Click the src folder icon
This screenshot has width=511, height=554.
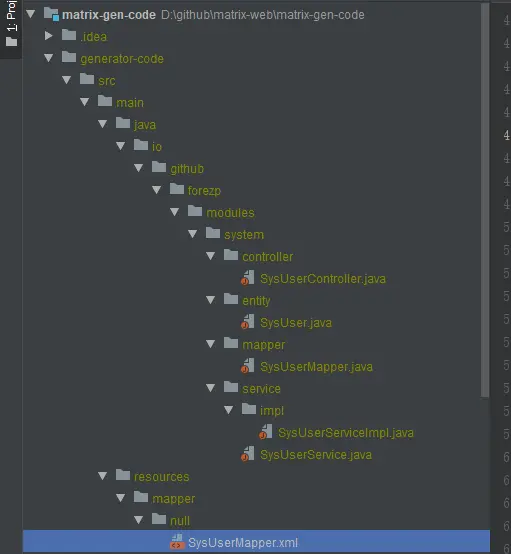pyautogui.click(x=87, y=79)
